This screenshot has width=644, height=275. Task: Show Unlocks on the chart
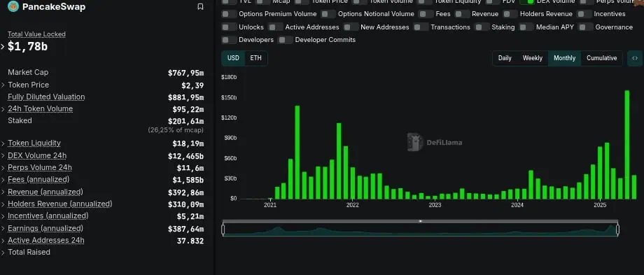[230, 27]
